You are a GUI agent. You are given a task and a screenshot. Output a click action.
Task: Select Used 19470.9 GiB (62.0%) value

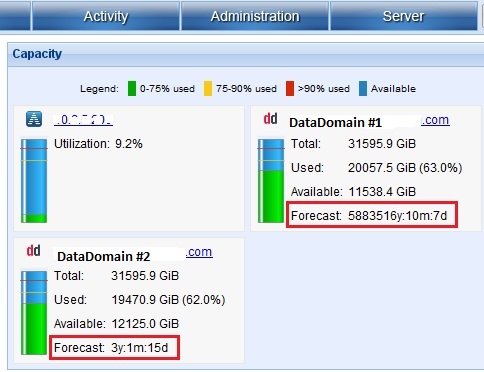(168, 300)
